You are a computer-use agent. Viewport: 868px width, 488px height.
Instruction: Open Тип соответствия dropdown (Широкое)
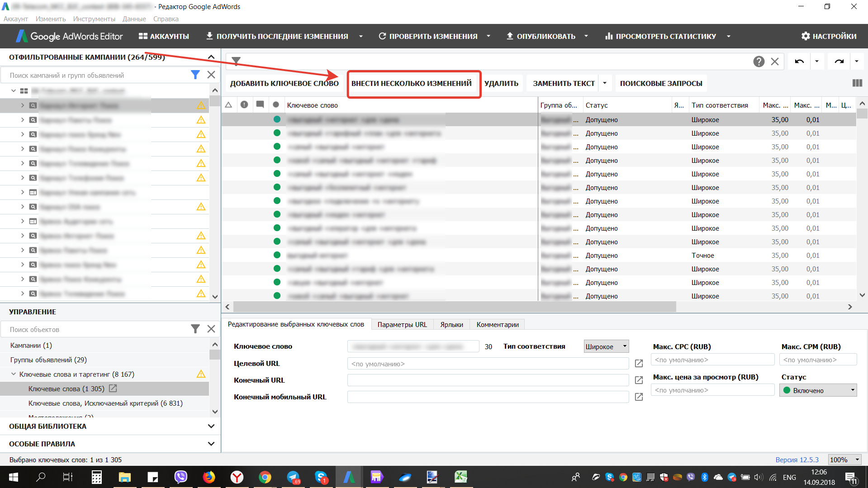click(x=606, y=346)
